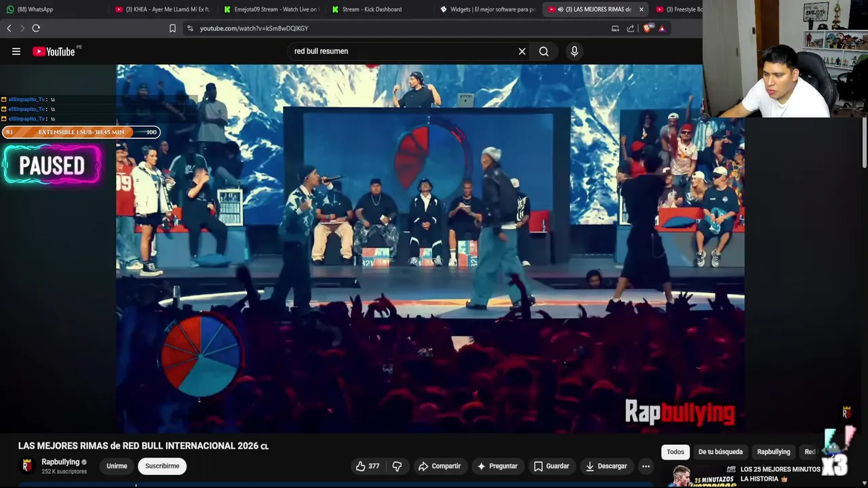Open site settings icon in address bar
This screenshot has width=868, height=488.
[190, 28]
